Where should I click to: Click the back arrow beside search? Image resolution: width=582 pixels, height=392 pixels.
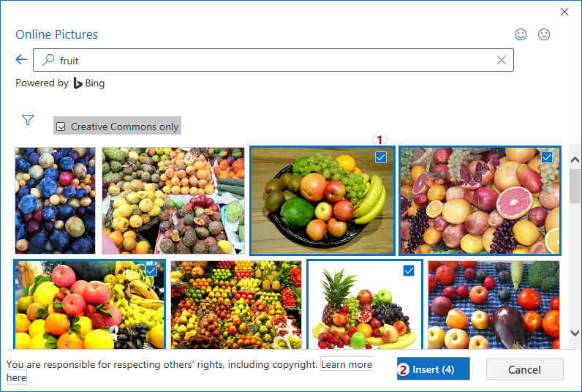pyautogui.click(x=21, y=59)
